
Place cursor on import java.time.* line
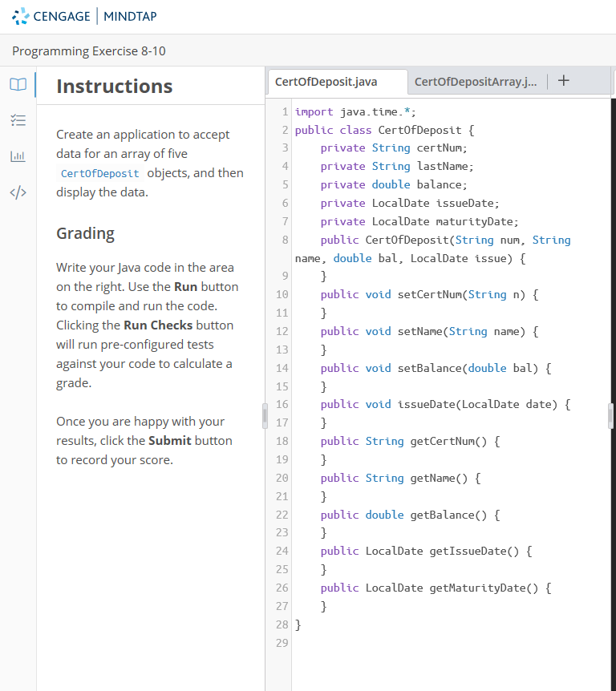(x=355, y=112)
